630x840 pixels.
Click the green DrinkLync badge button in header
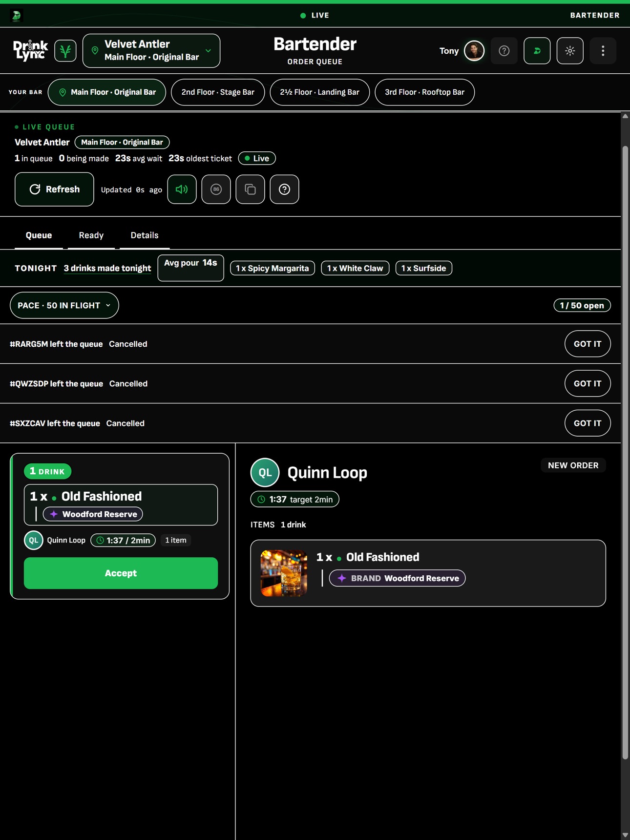(x=537, y=51)
